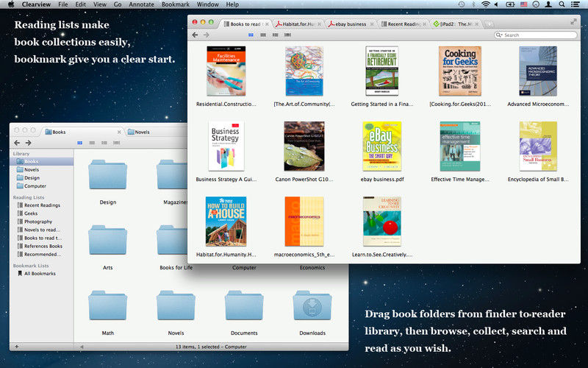Viewport: 588px width, 368px height.
Task: Select list view in front window toolbar
Action: pyautogui.click(x=263, y=35)
